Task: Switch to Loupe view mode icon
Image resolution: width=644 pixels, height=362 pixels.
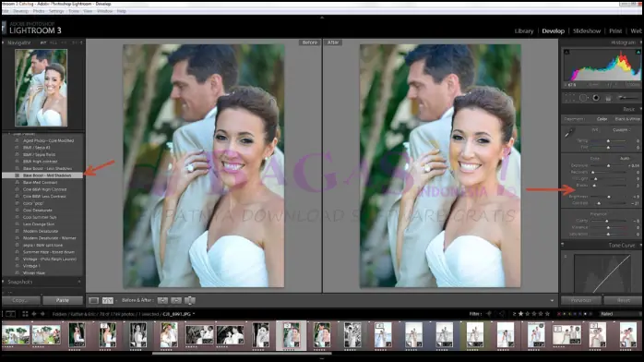Action: (x=93, y=301)
